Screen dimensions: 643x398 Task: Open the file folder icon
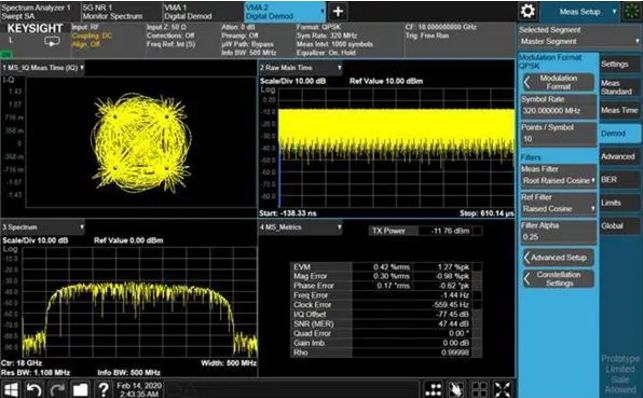[80, 389]
